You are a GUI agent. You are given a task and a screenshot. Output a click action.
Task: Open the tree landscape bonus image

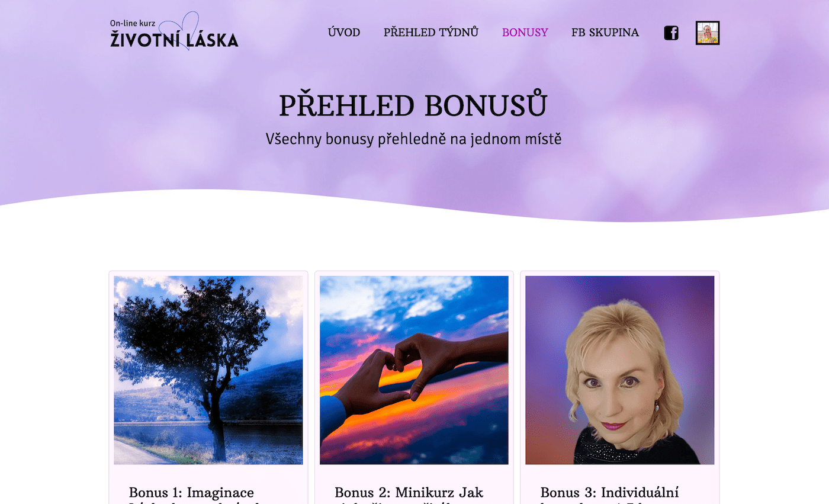click(208, 370)
